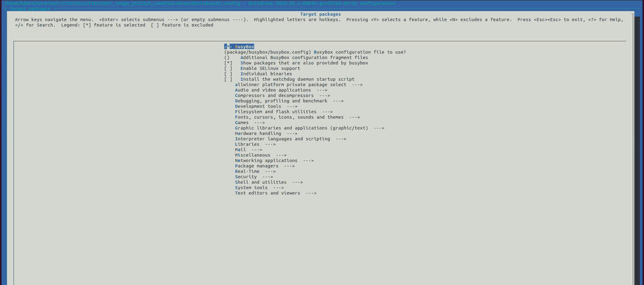The height and width of the screenshot is (285, 644).
Task: Open Text editors and viewers submenu
Action: click(276, 193)
